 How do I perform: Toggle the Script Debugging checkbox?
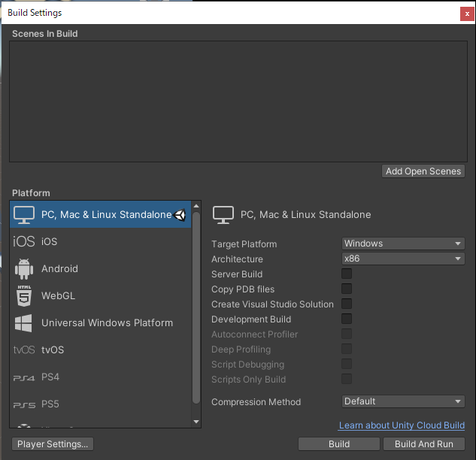click(347, 364)
